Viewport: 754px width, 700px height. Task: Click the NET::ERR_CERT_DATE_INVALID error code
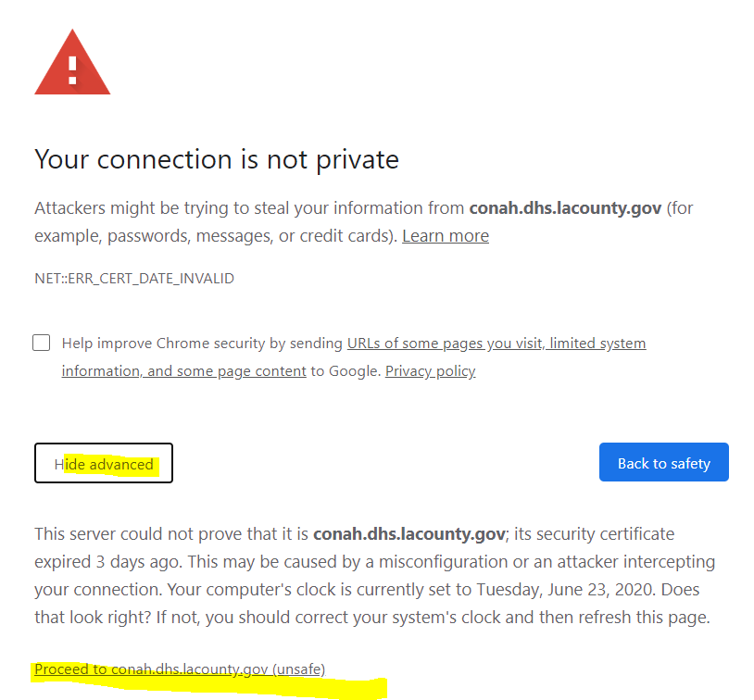(134, 279)
